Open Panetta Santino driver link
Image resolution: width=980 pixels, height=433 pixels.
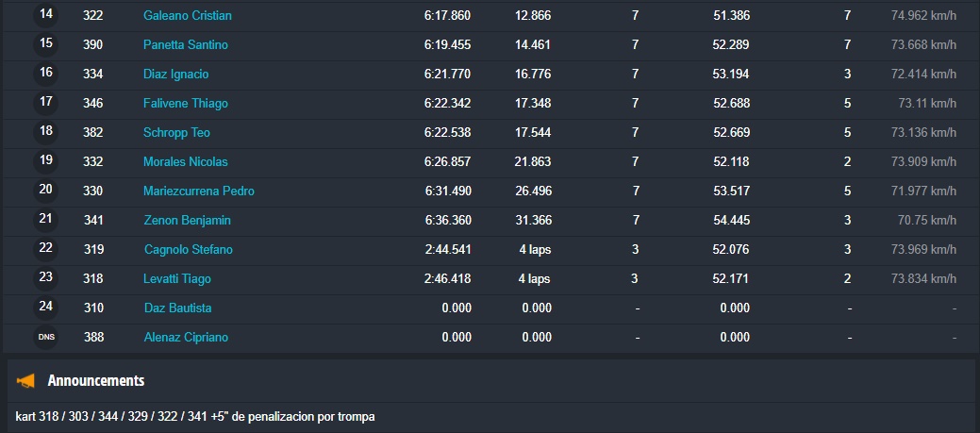click(x=185, y=45)
